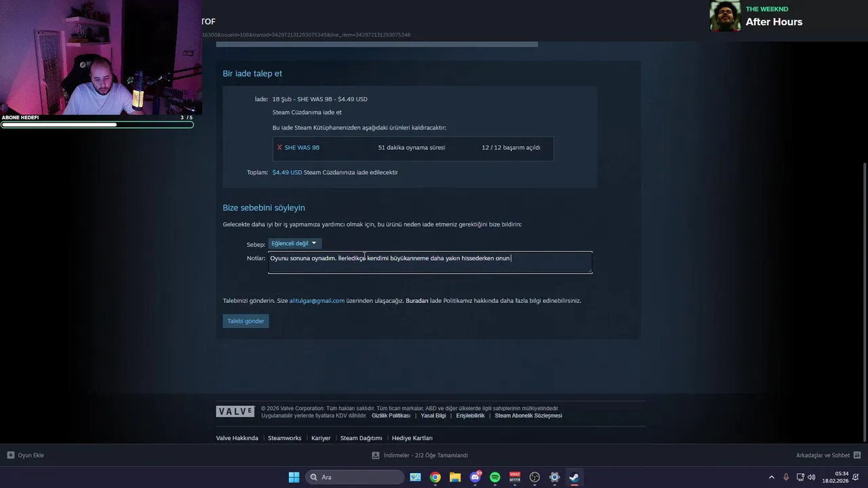Open the Steamworks footer link

[284, 438]
